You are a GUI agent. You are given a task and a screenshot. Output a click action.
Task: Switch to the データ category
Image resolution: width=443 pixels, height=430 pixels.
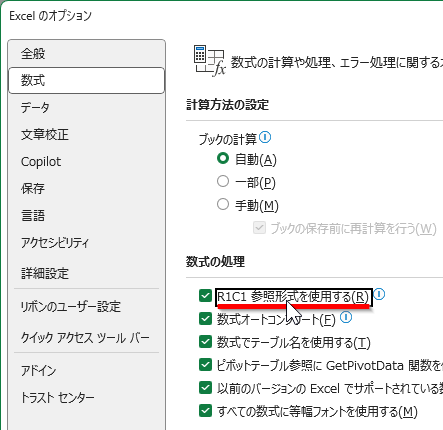tap(86, 107)
